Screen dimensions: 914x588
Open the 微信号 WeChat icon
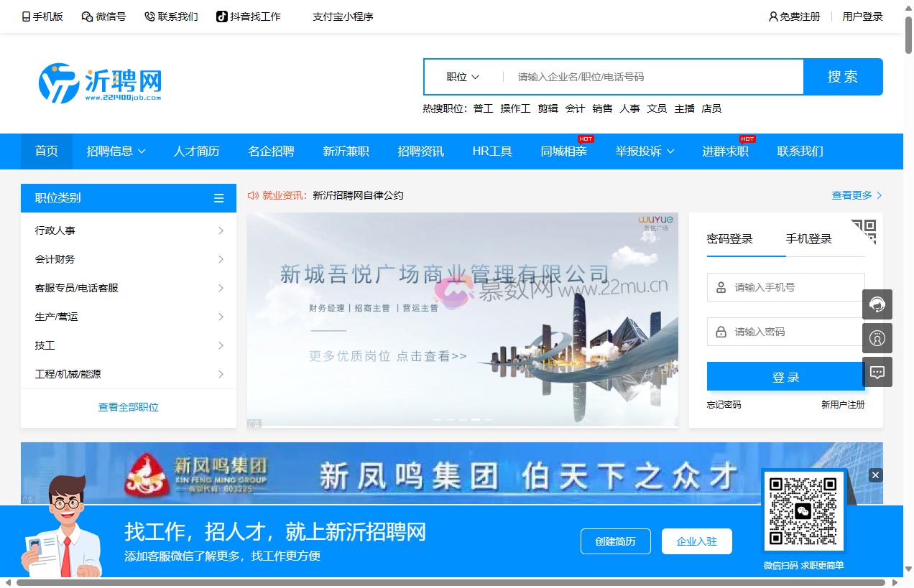[x=86, y=16]
